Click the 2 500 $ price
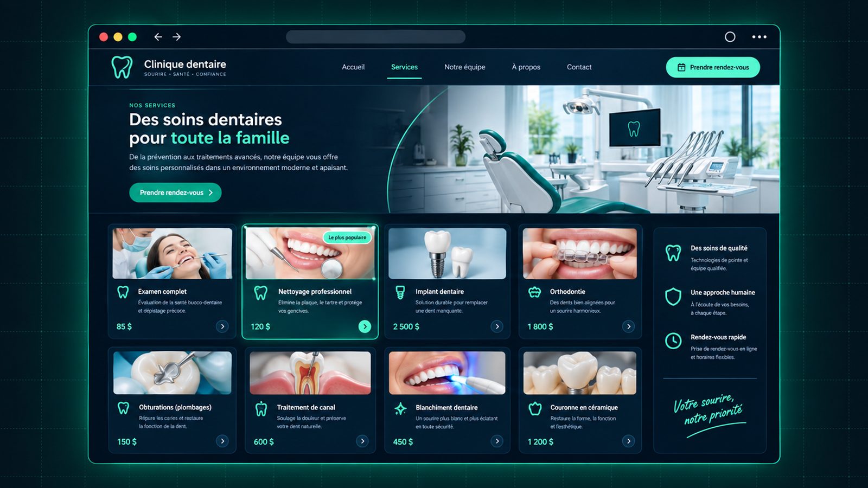The height and width of the screenshot is (488, 868). tap(406, 326)
